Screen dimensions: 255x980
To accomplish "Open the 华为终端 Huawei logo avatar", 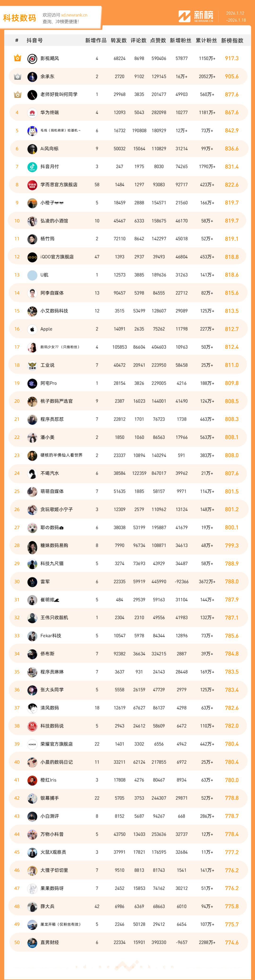I will (32, 113).
